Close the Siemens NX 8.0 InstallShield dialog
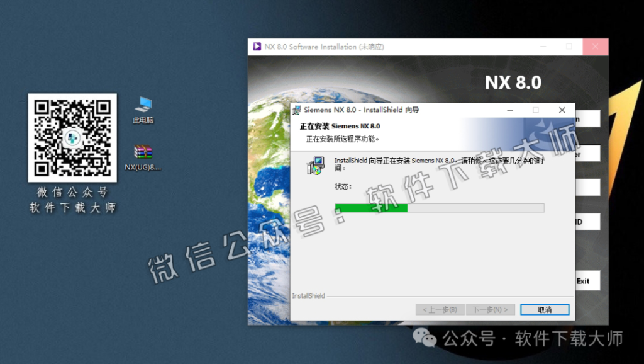 [x=562, y=110]
